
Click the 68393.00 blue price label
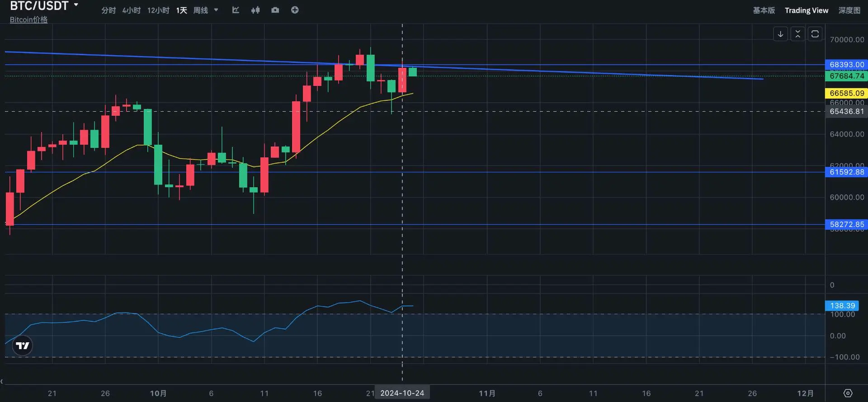click(x=847, y=65)
